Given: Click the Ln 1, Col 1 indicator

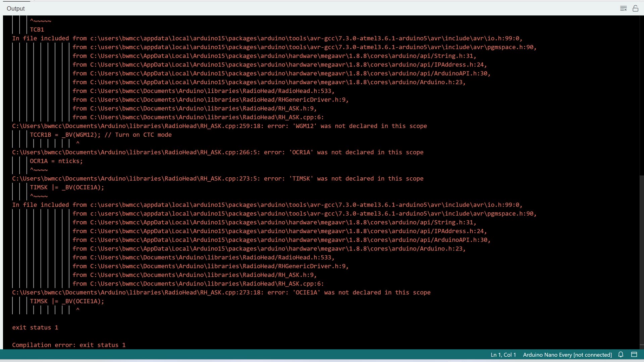Looking at the screenshot, I should [x=503, y=355].
